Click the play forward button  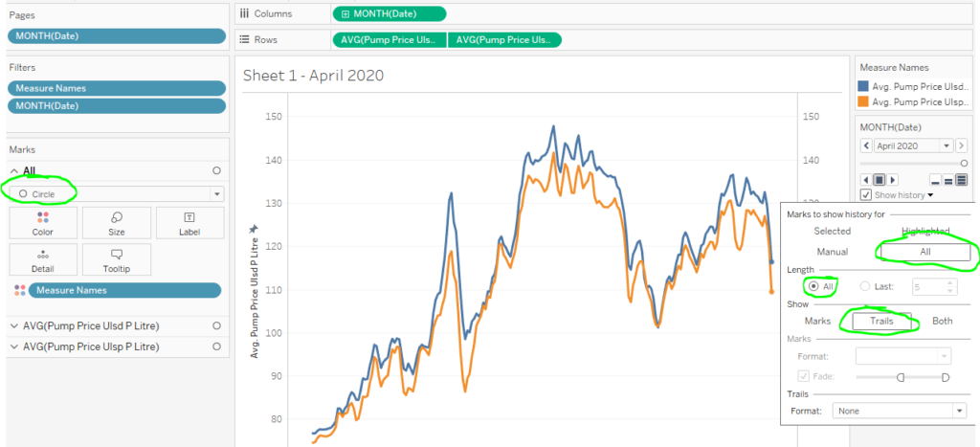coord(893,180)
